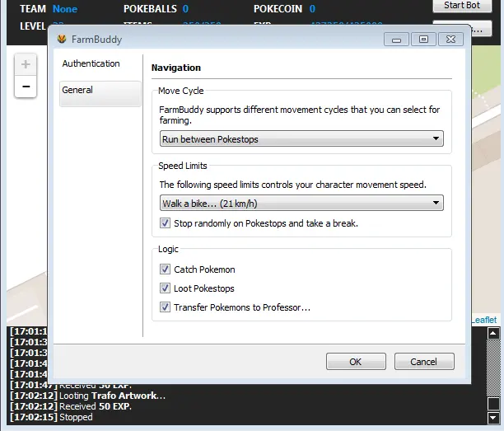Click the Cancel button

coord(424,362)
